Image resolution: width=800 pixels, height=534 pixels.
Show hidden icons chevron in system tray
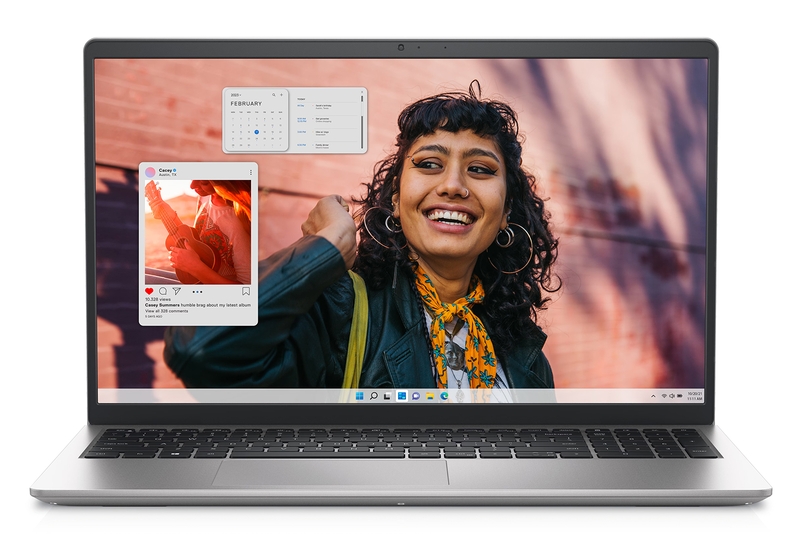(654, 397)
